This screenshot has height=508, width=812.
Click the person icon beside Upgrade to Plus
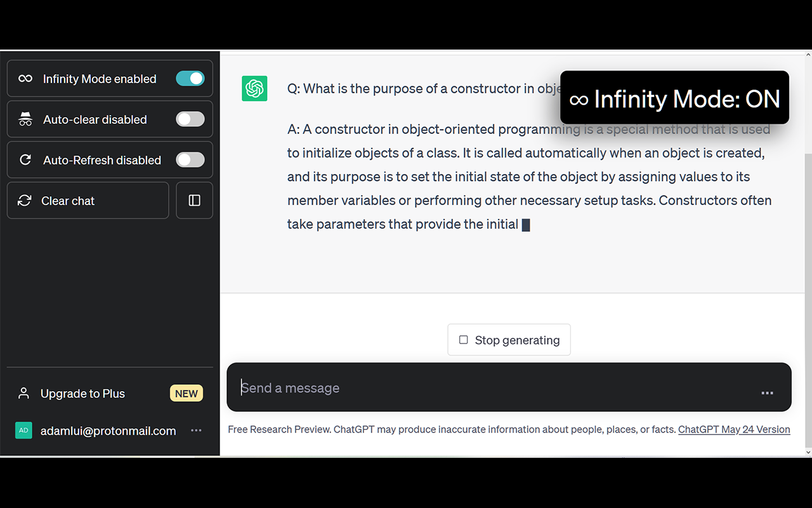pyautogui.click(x=24, y=394)
